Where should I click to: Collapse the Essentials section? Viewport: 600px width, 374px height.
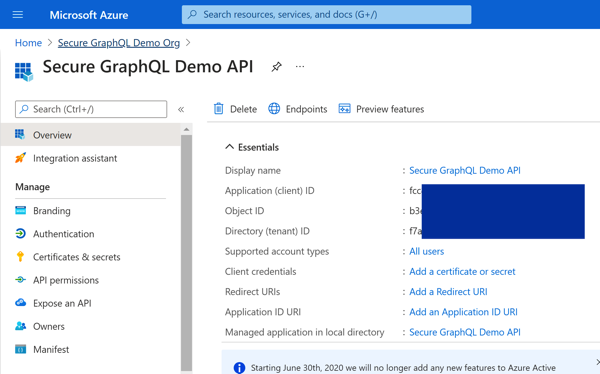[x=230, y=147]
